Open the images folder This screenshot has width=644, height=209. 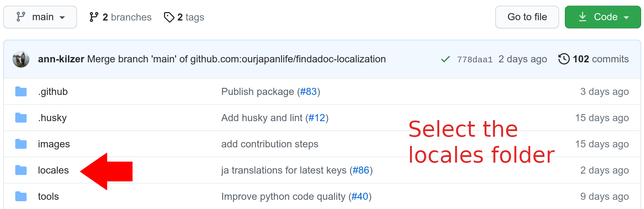point(54,144)
